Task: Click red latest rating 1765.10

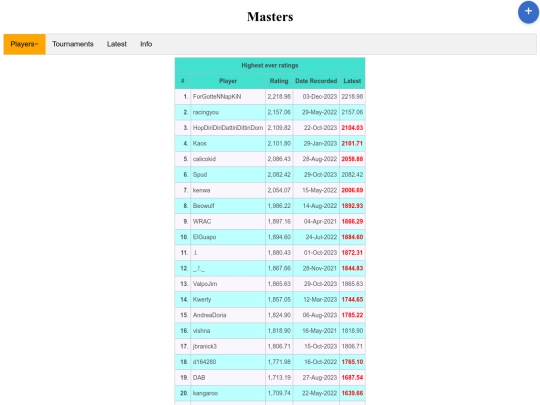Action: point(352,362)
